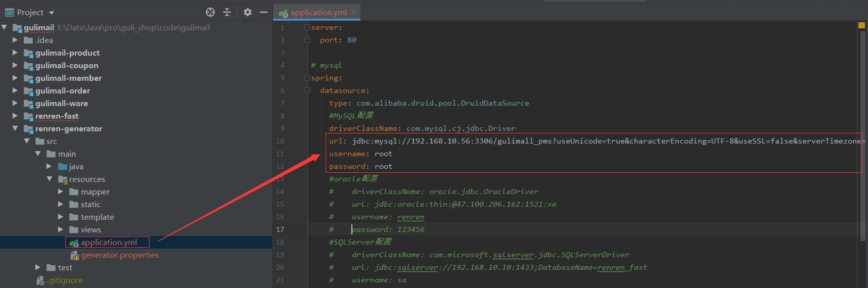Hide the Project tool window with minus icon
This screenshot has width=868, height=288.
tap(263, 12)
